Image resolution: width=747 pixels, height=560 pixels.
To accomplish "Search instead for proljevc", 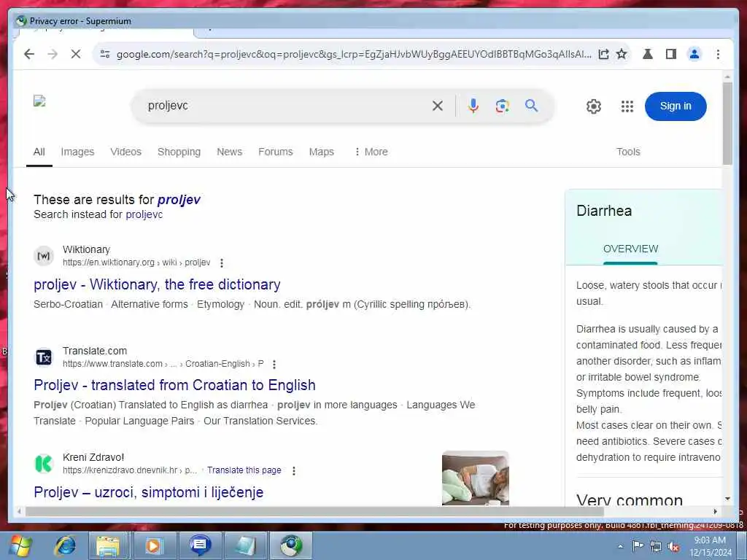I will (144, 215).
